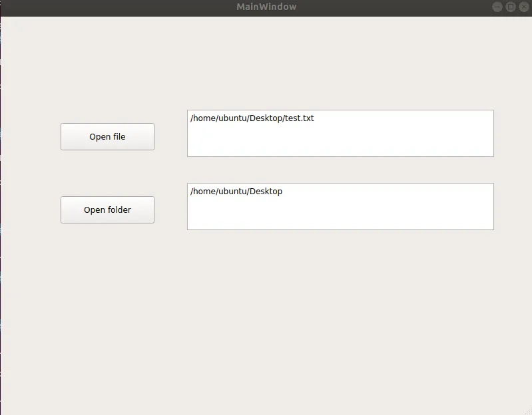Minimize the MainWindow window

[x=497, y=7]
